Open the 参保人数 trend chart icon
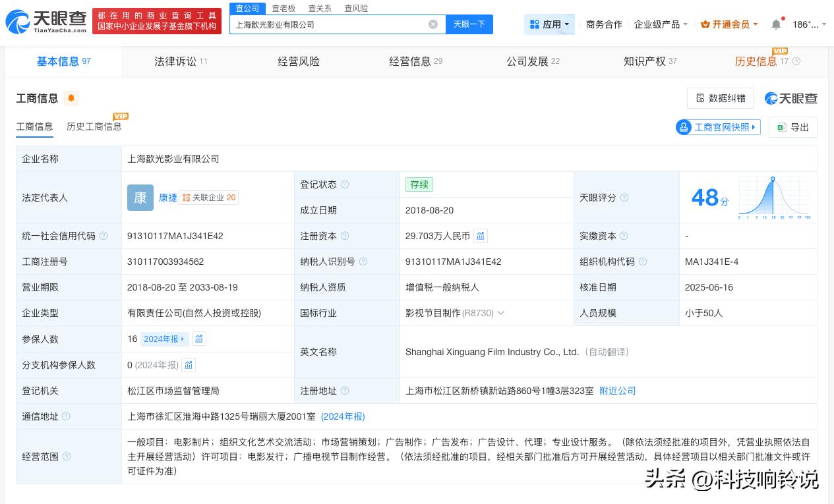834x504 pixels. 199,339
